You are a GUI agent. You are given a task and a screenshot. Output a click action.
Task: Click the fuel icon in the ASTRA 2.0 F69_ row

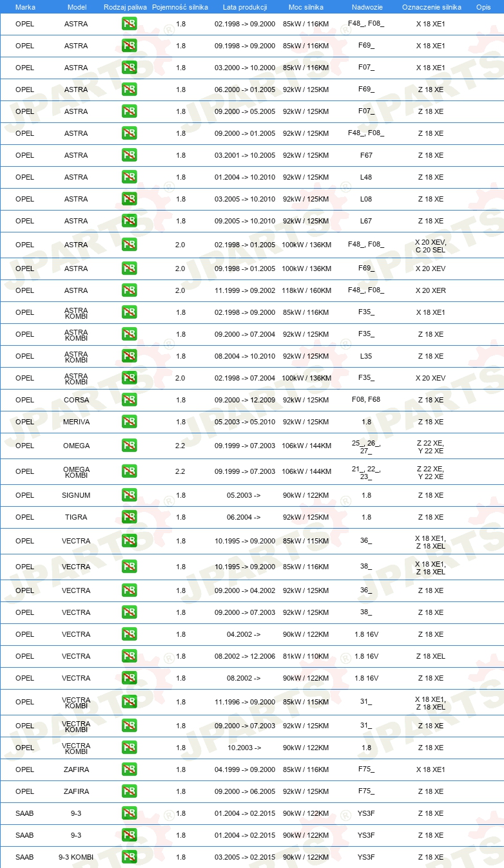pos(129,269)
